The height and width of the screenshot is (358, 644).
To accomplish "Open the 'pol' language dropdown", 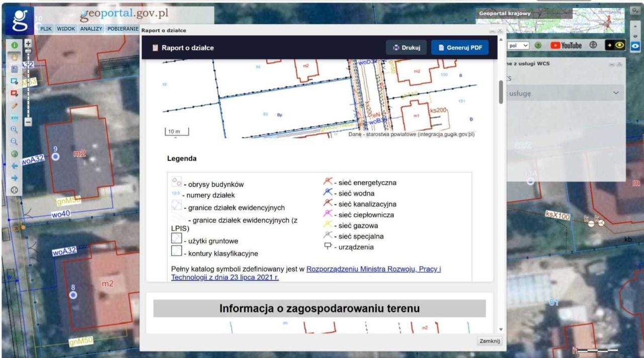I will click(x=519, y=45).
